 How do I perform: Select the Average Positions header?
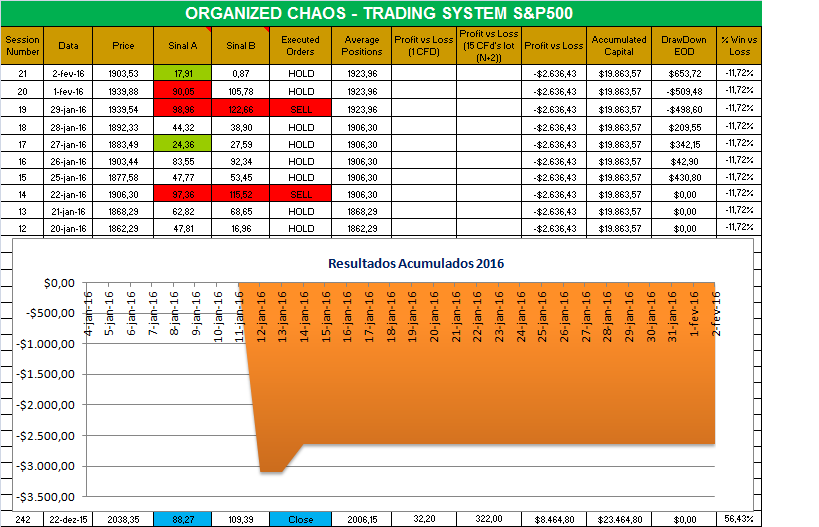click(361, 45)
